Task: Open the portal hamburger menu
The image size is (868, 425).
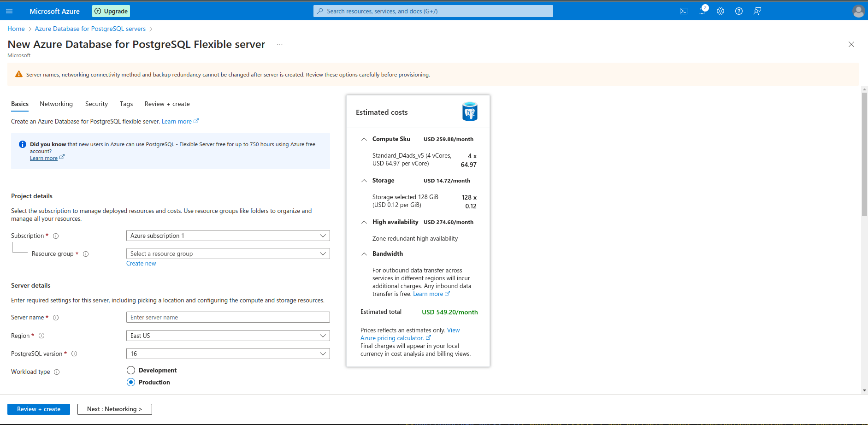Action: [x=9, y=11]
